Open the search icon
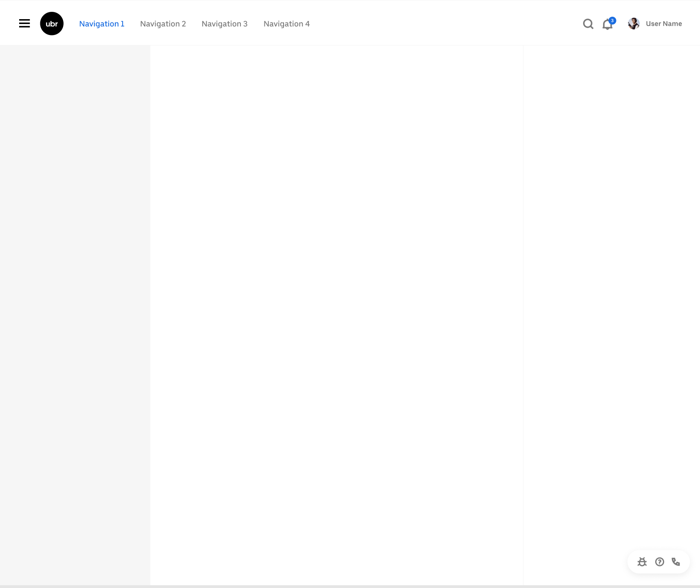This screenshot has height=588, width=700. pos(588,24)
